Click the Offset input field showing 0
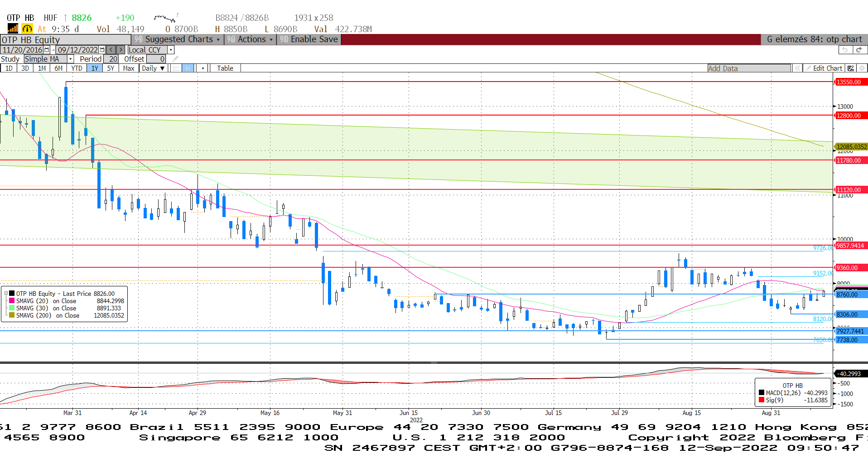The height and width of the screenshot is (473, 868). click(x=156, y=59)
